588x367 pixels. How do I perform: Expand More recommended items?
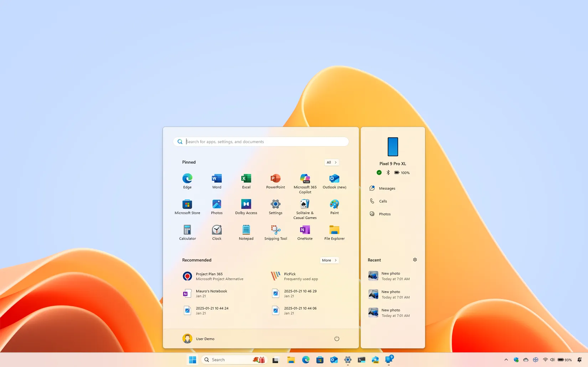click(x=329, y=260)
